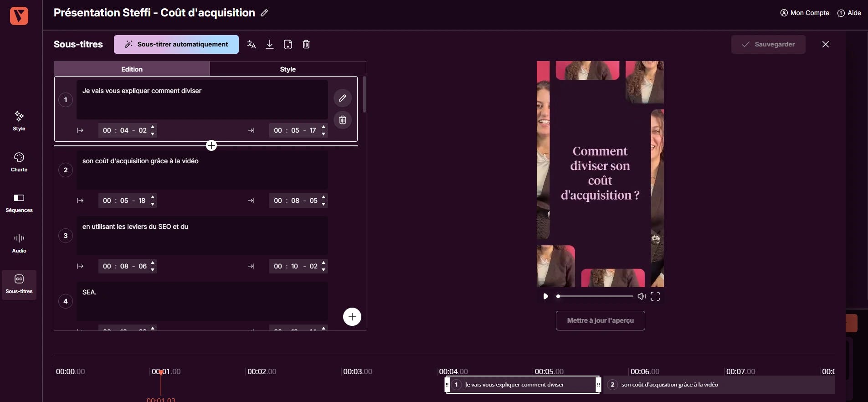Viewport: 868px width, 402px height.
Task: Open the translate subtitles tool
Action: tap(252, 44)
